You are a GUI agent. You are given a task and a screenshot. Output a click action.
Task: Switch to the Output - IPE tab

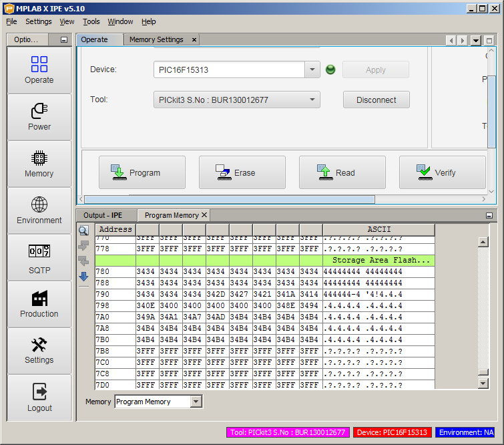107,215
